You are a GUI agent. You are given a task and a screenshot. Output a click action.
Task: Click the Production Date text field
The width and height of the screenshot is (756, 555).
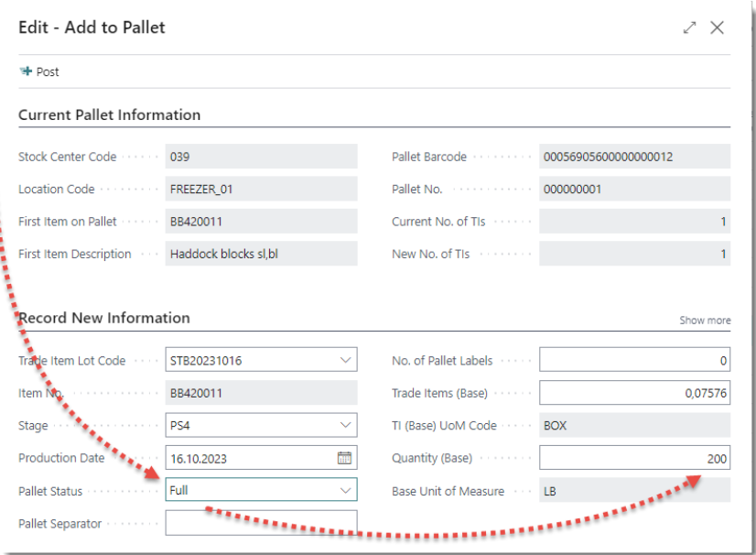point(249,458)
